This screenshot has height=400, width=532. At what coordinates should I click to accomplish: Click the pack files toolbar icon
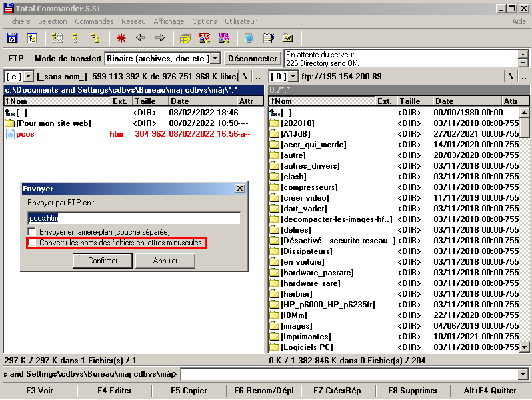point(185,38)
